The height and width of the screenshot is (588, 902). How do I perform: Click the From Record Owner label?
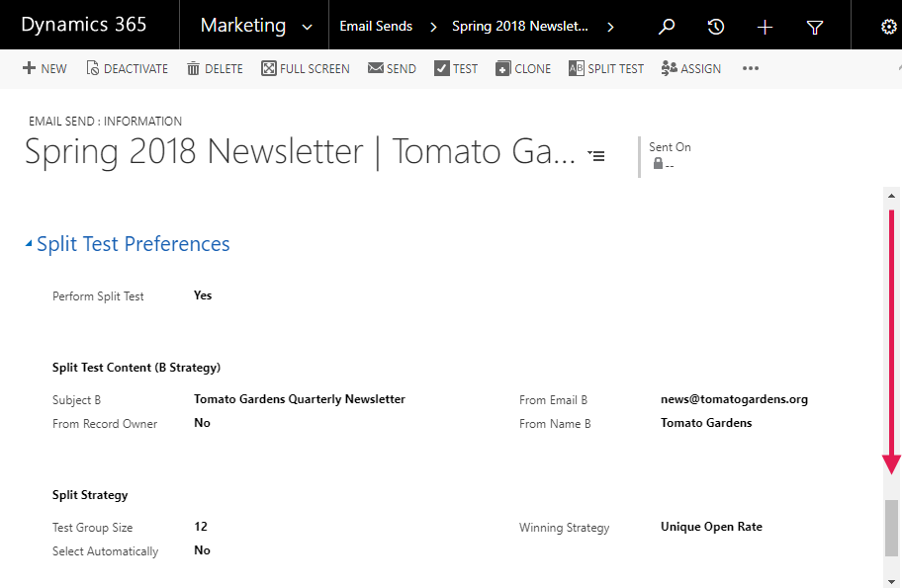point(105,424)
